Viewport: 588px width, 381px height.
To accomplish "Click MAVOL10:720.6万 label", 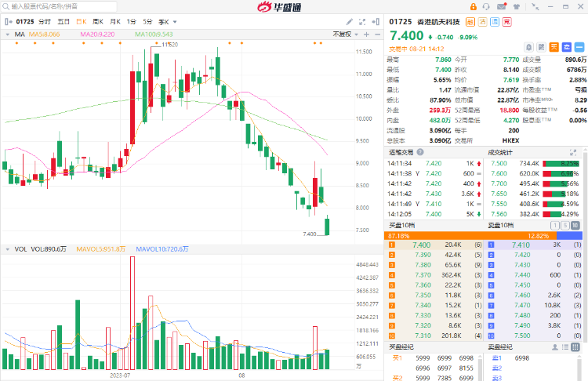I will [162, 249].
